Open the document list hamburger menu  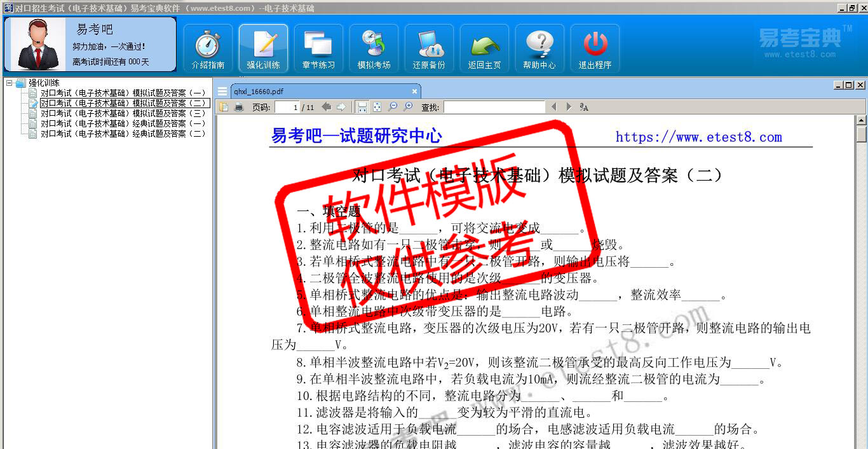coord(222,92)
